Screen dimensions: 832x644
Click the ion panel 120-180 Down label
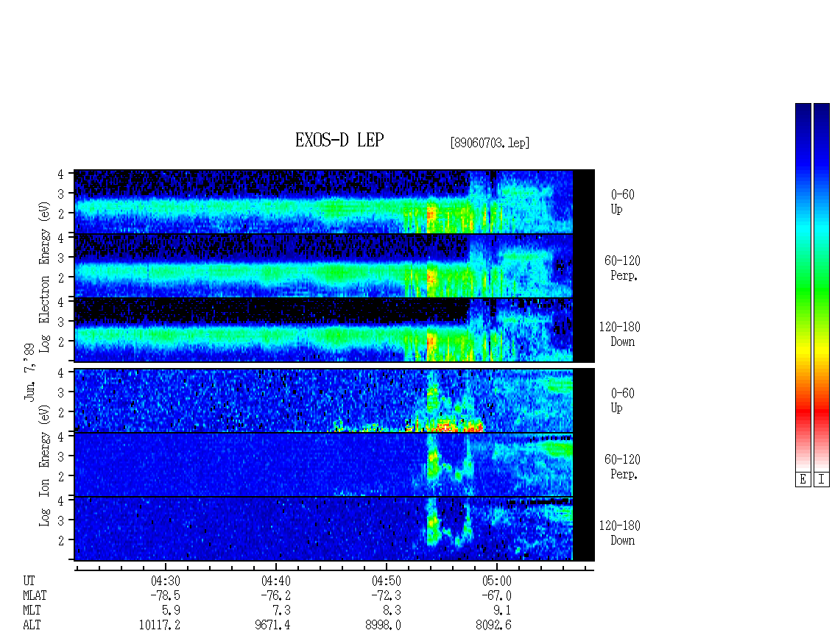[x=620, y=533]
